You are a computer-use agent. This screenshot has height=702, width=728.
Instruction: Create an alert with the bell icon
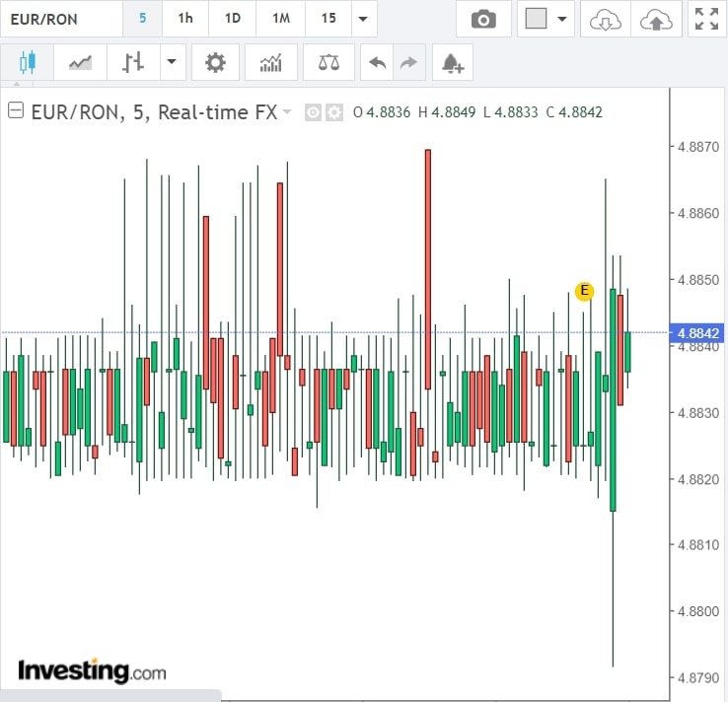452,63
